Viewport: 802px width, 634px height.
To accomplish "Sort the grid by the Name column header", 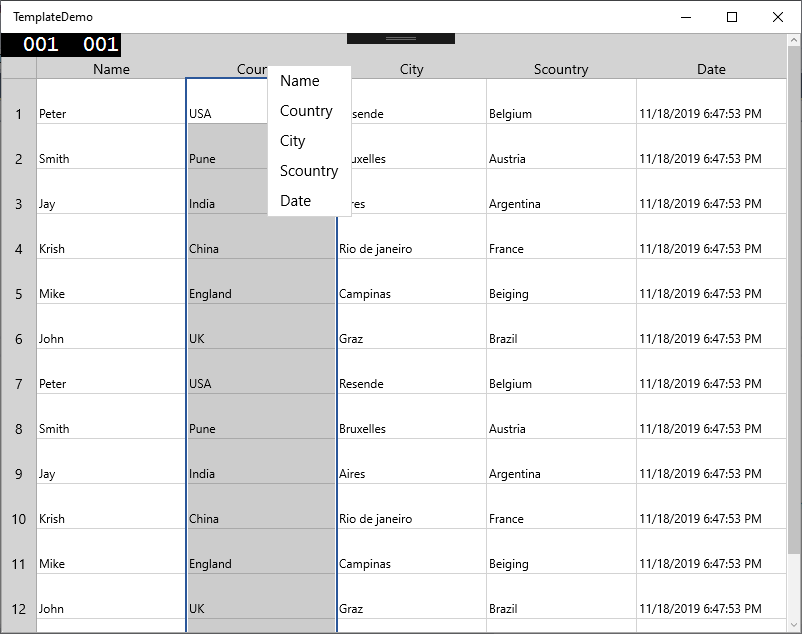I will 111,69.
